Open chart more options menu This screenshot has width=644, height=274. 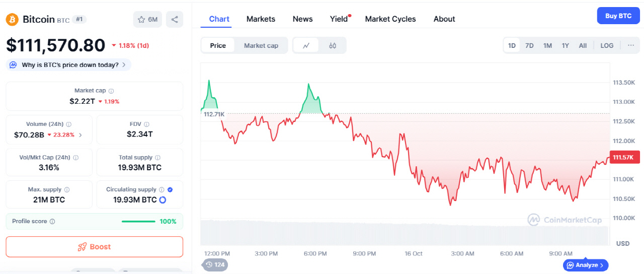(x=630, y=45)
